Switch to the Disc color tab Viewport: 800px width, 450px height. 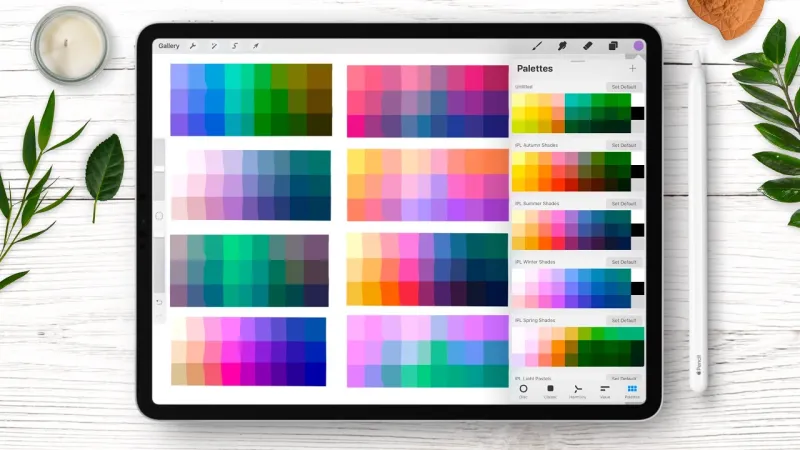click(523, 391)
